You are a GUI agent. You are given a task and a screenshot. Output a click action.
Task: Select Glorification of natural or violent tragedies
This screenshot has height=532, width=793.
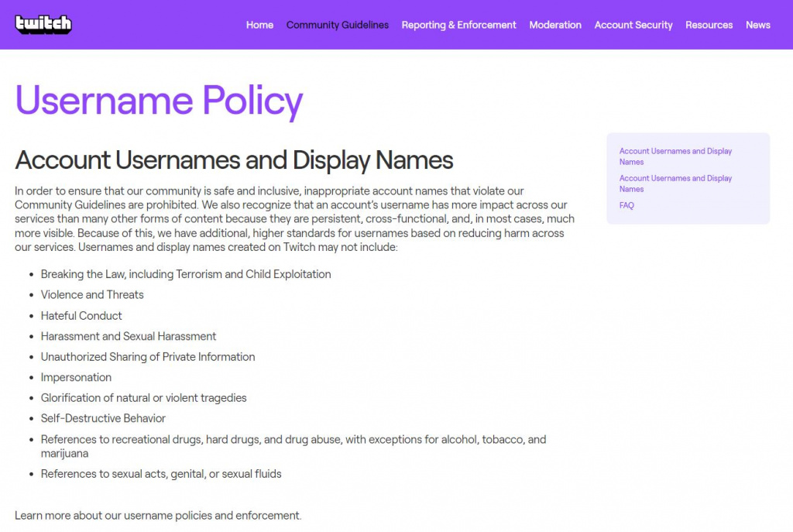[143, 398]
